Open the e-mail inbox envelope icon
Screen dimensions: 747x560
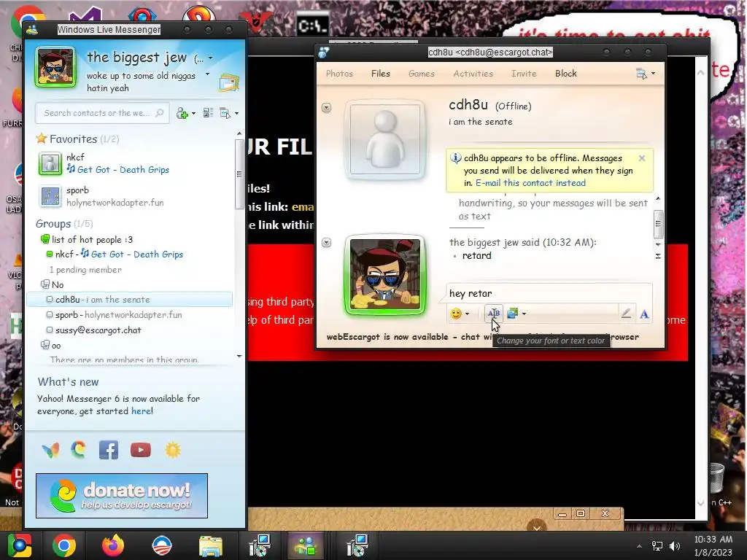tap(228, 83)
